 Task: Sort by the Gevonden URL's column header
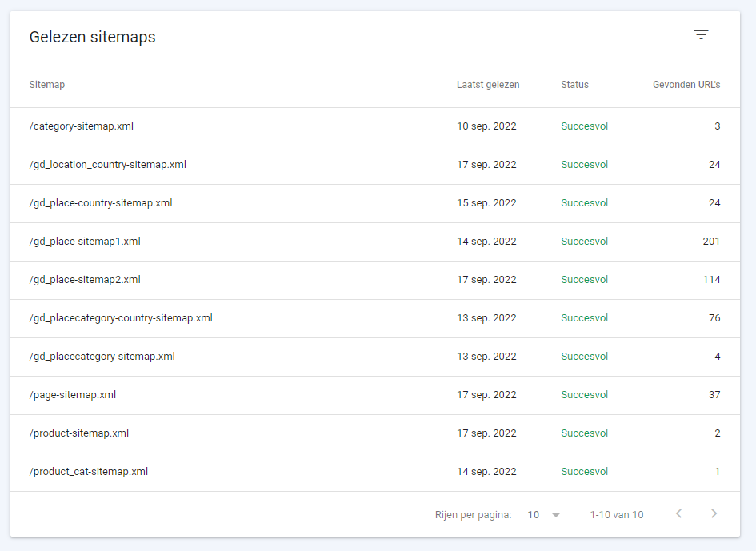[x=686, y=84]
